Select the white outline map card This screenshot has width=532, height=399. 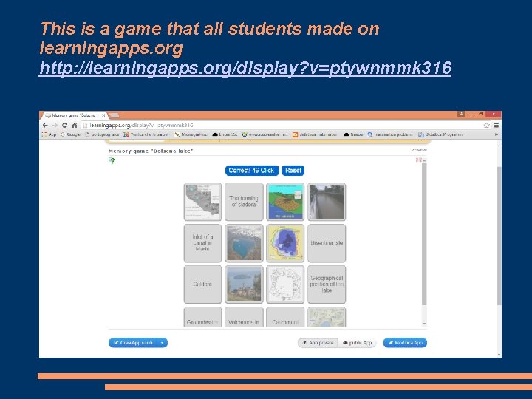click(285, 284)
